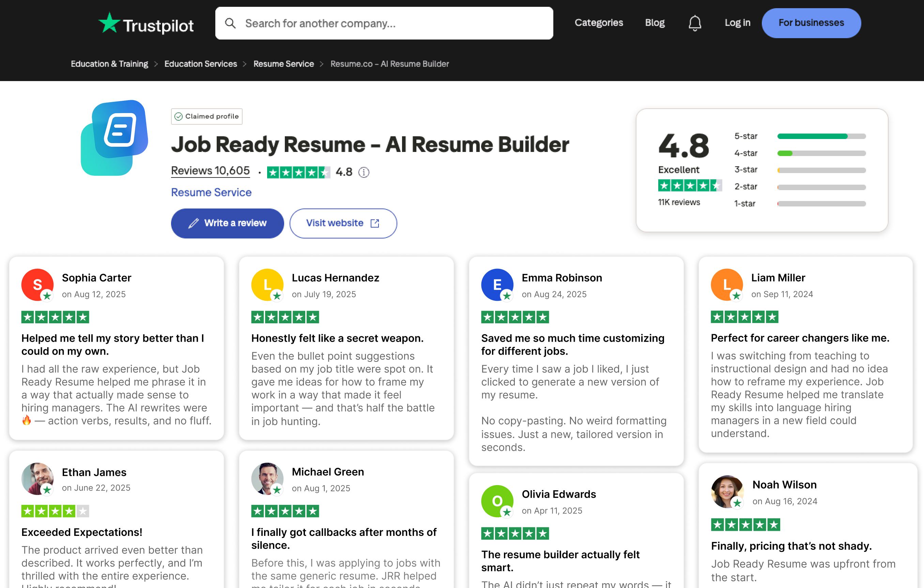
Task: Click Noah Wilson's profile photo
Action: pyautogui.click(x=727, y=492)
